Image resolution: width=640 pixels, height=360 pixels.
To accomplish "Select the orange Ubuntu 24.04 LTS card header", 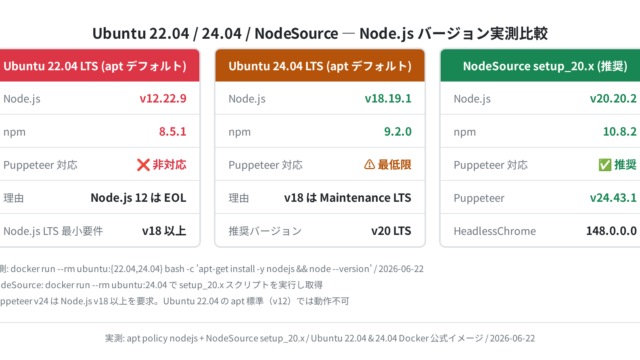I will pyautogui.click(x=320, y=66).
